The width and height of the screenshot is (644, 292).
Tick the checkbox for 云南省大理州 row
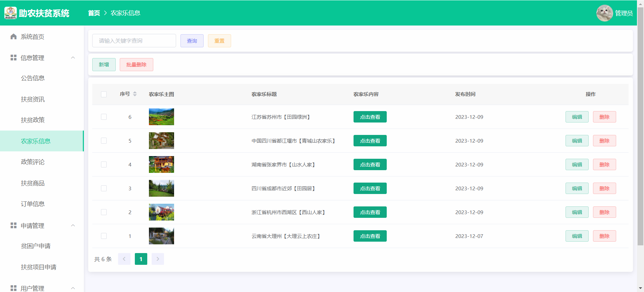tap(104, 236)
